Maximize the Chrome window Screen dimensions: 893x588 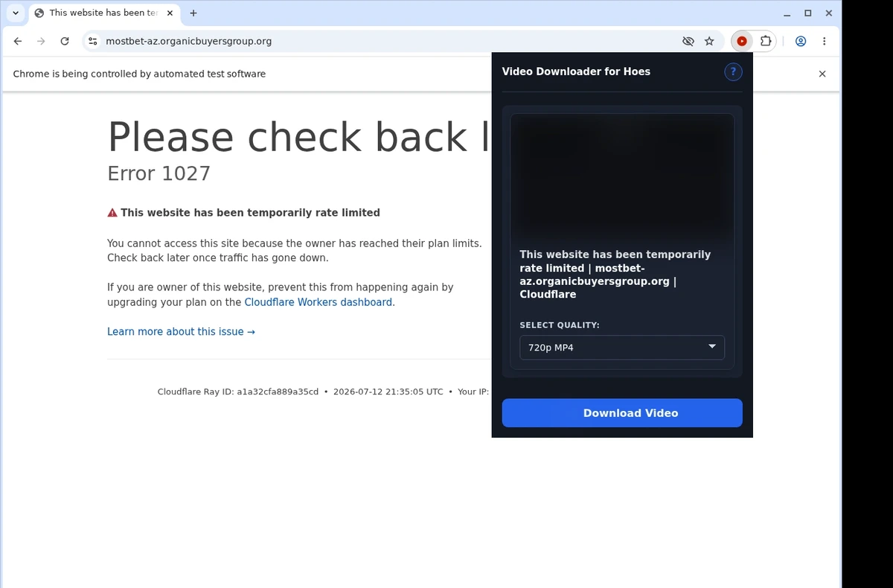[x=808, y=13]
